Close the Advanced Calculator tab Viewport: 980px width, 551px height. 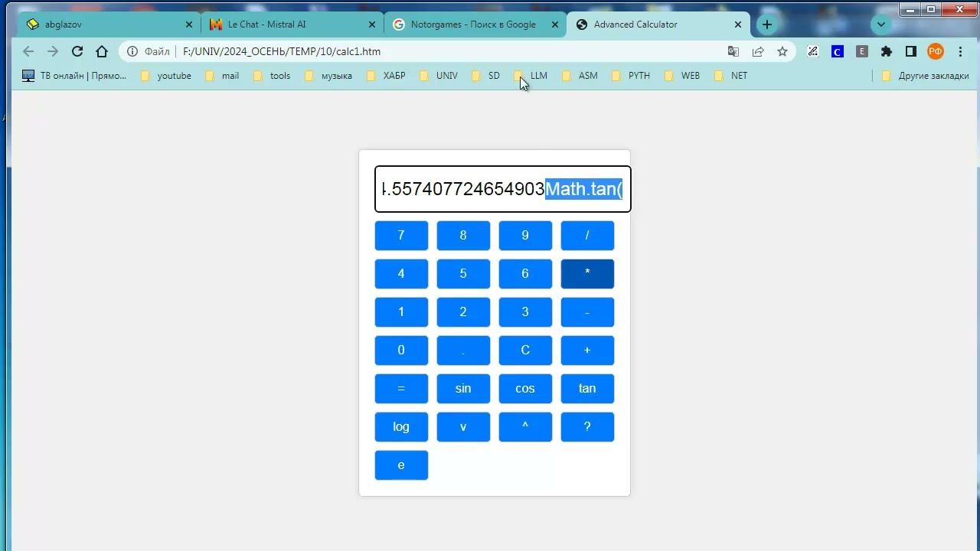[x=738, y=24]
